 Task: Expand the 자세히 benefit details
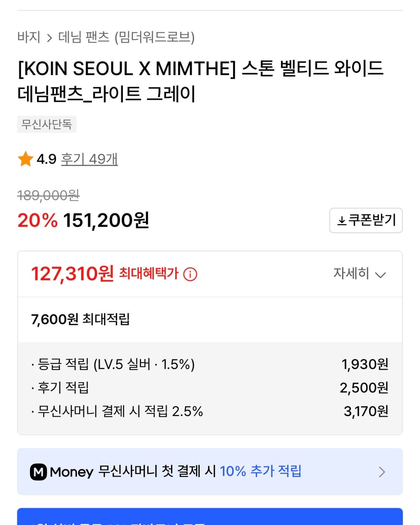pos(351,274)
